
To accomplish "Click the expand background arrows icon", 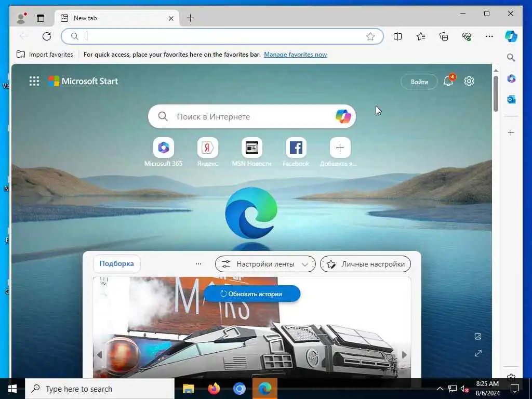I will (x=478, y=353).
